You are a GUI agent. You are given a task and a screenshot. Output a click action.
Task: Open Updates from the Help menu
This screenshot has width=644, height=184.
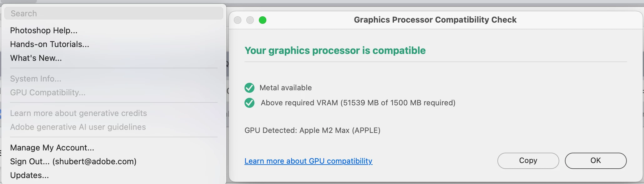coord(29,175)
